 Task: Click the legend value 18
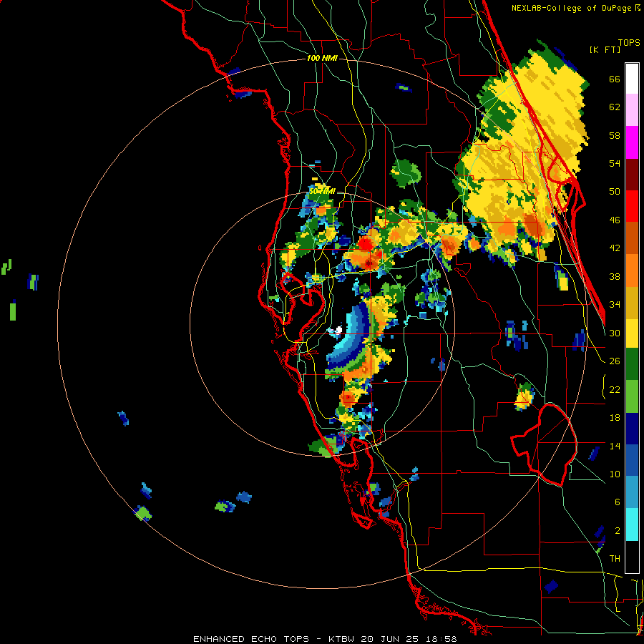[x=615, y=418]
